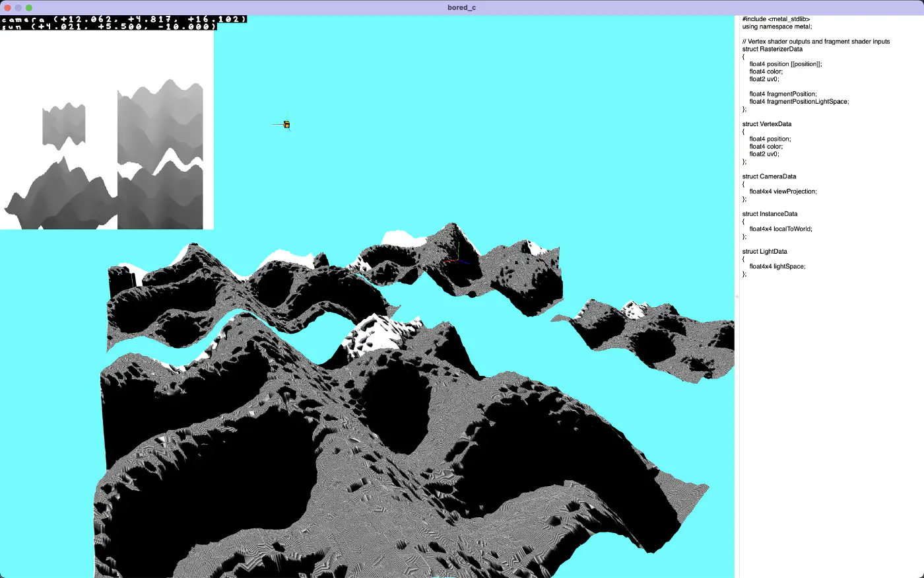Click the green full-screen window button
Screen dimensions: 924x578
(29, 7)
